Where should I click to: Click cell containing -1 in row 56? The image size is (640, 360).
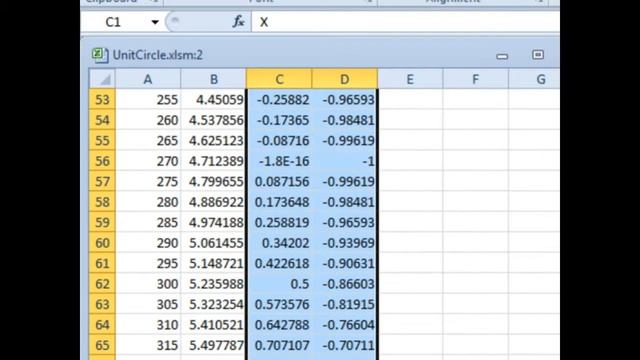point(344,161)
